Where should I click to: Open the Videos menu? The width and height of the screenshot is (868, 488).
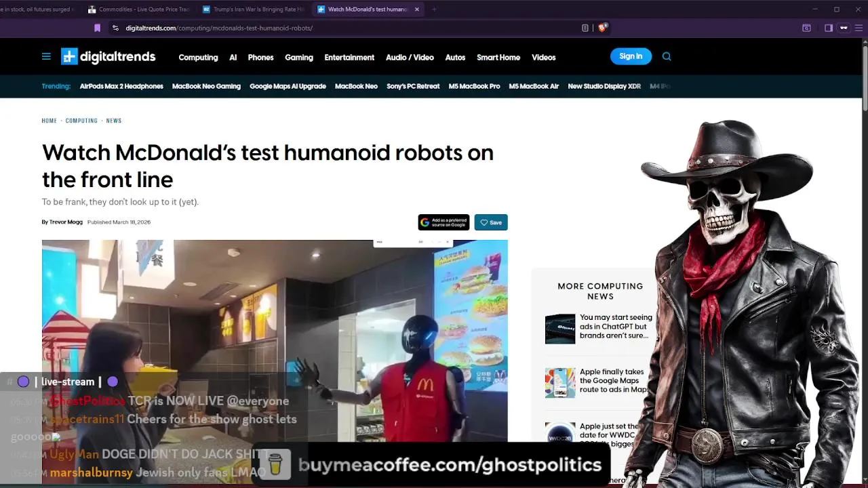543,57
